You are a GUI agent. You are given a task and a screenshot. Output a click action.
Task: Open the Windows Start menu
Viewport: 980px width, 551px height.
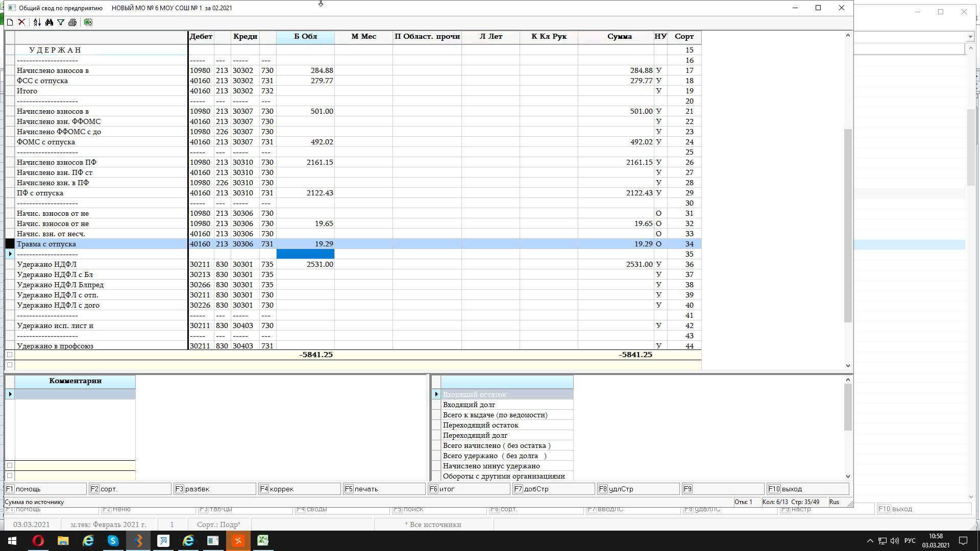pyautogui.click(x=12, y=541)
